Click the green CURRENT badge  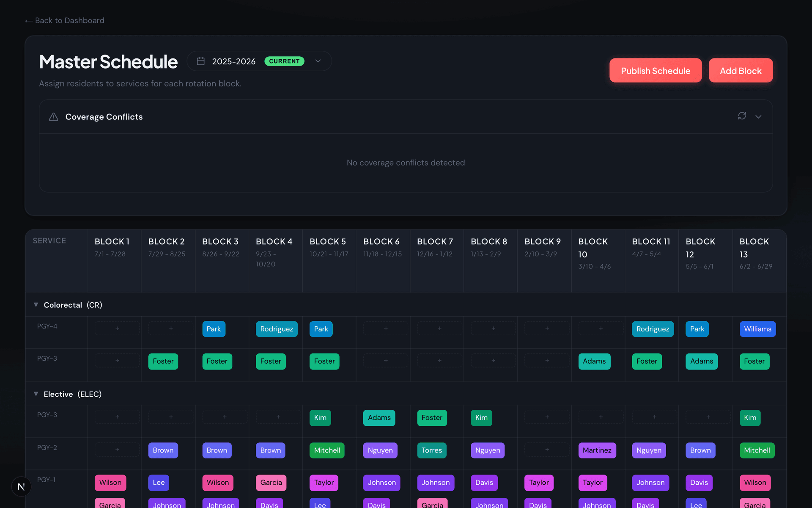284,61
